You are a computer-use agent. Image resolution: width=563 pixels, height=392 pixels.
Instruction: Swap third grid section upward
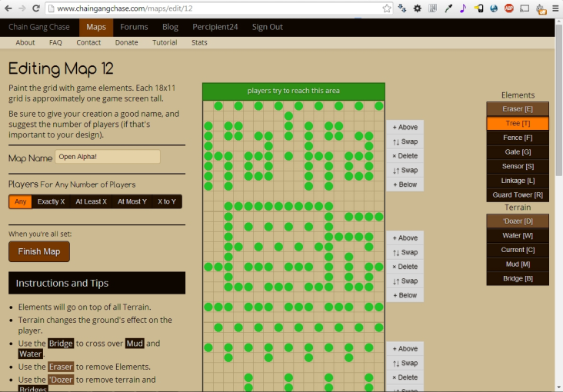405,364
